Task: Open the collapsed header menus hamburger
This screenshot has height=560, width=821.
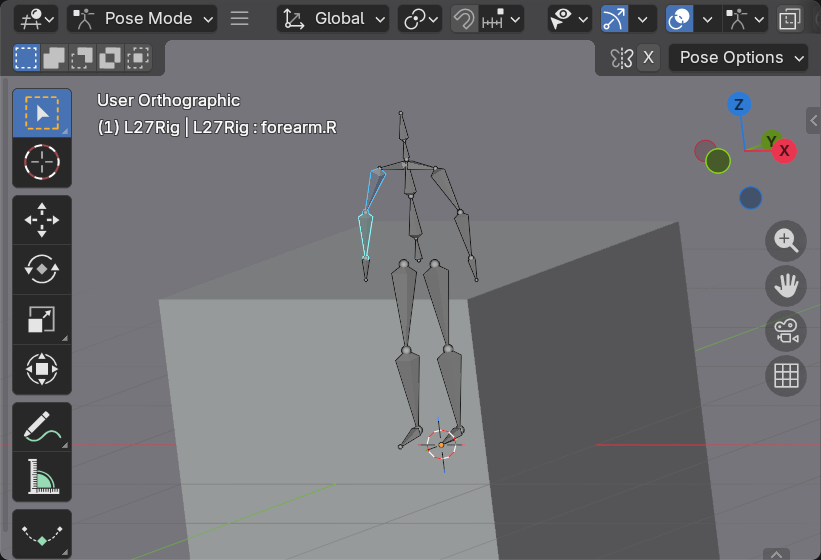Action: (x=239, y=19)
